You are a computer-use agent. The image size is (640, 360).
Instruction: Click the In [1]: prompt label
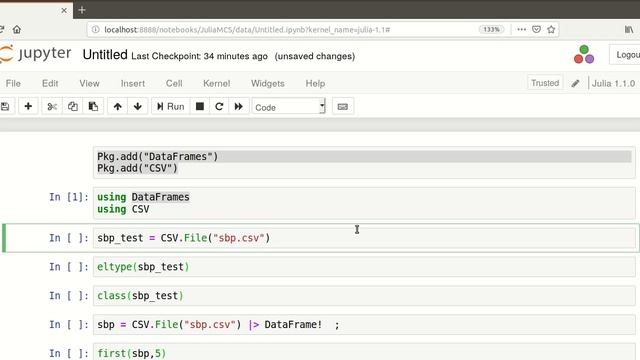coord(69,197)
